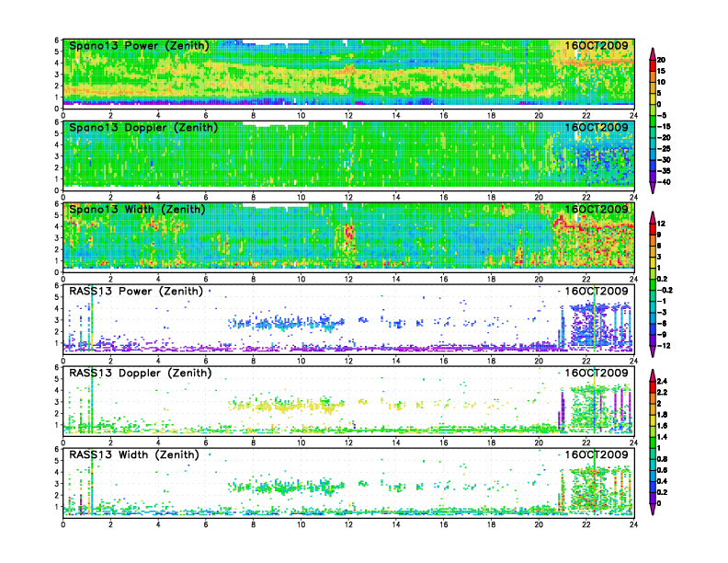The image size is (728, 563).
Task: Click height 6 tick of Spano13 Power panel
Action: 57,40
